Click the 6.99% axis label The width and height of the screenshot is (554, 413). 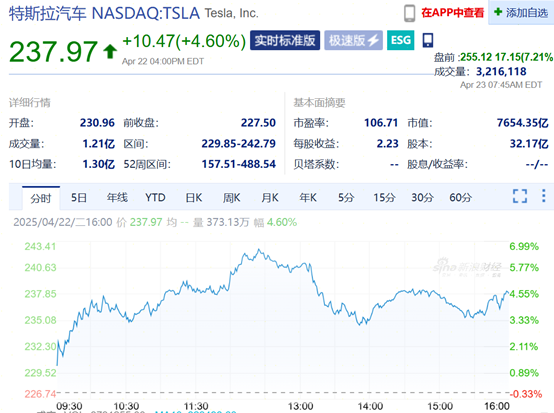click(524, 246)
